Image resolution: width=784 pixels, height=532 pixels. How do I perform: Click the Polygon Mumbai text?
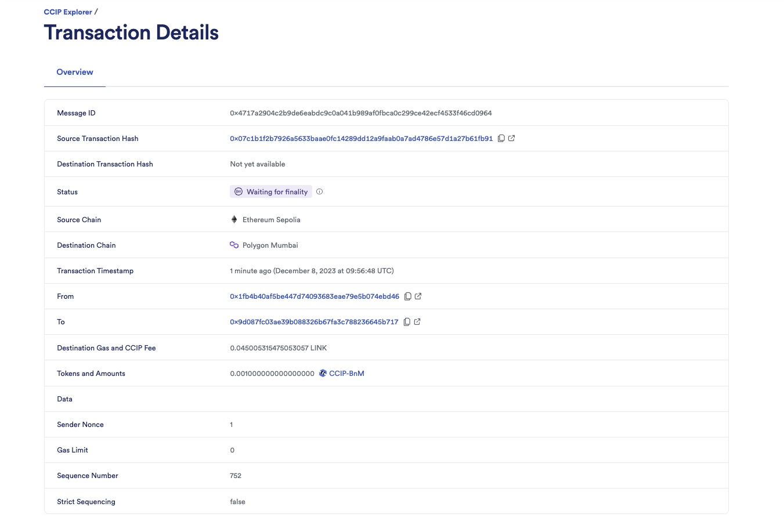(270, 245)
